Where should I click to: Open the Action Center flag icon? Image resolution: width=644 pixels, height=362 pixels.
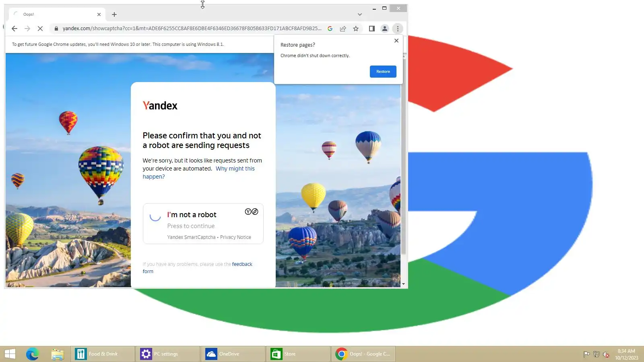point(586,354)
